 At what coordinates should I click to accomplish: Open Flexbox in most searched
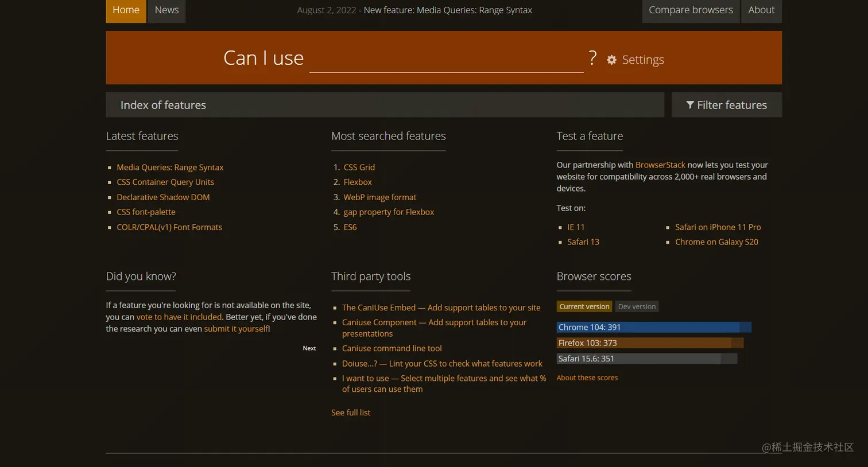(x=358, y=182)
